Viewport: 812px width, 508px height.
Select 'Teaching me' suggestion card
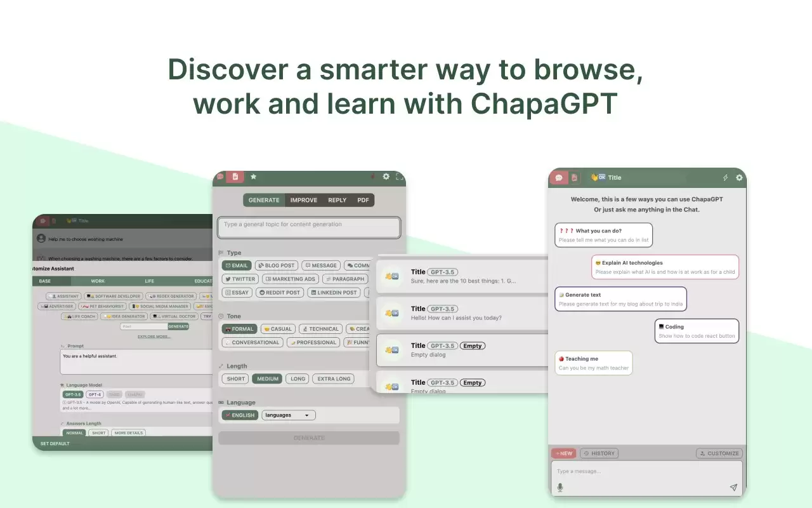click(594, 363)
